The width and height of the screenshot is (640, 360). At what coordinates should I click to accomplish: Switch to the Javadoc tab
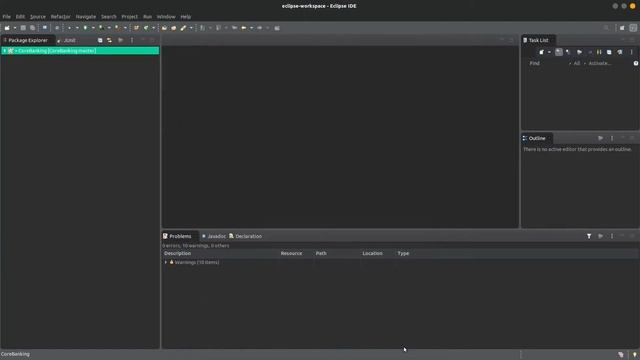[x=213, y=236]
